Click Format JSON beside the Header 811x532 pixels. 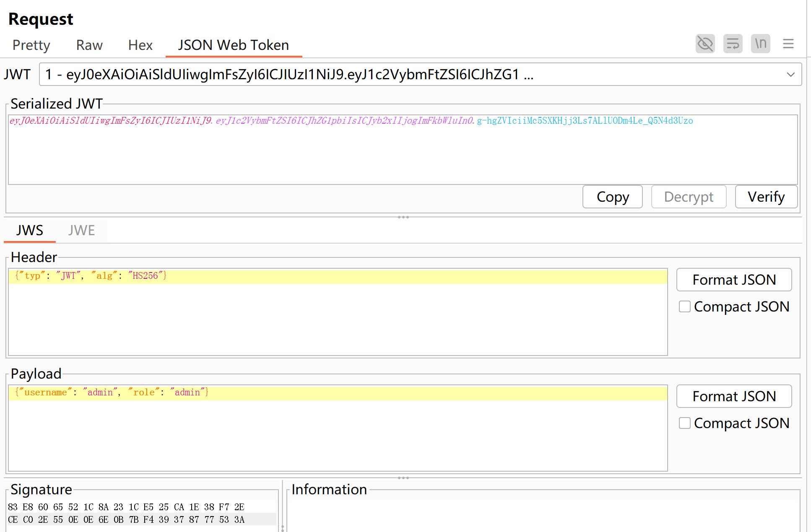pyautogui.click(x=733, y=280)
